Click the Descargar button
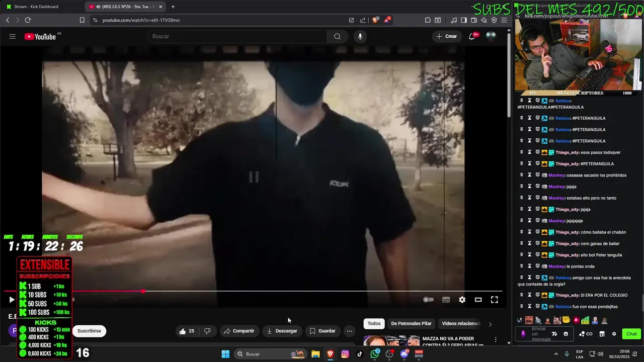 pos(282,331)
